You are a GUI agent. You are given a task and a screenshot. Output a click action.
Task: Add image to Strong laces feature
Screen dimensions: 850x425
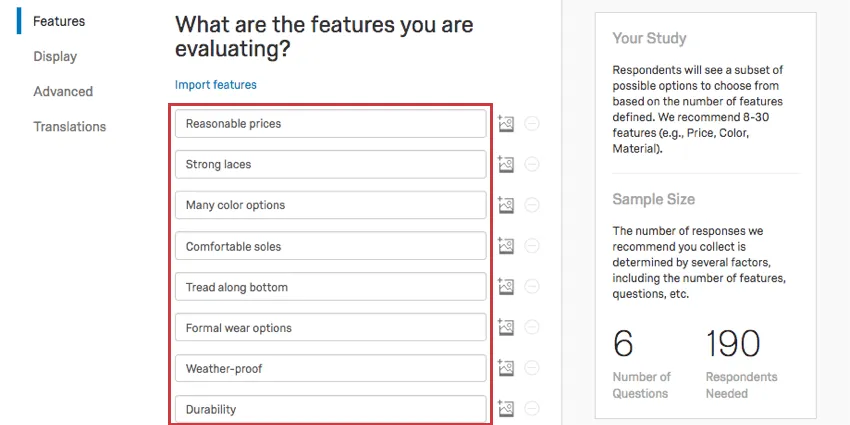tap(506, 165)
